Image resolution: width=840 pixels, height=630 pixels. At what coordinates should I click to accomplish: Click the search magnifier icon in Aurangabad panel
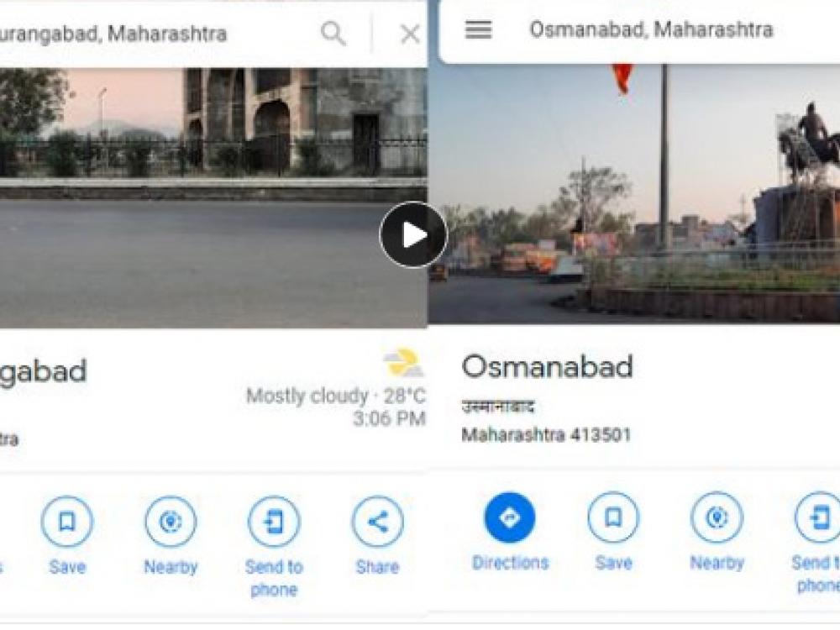tap(333, 34)
